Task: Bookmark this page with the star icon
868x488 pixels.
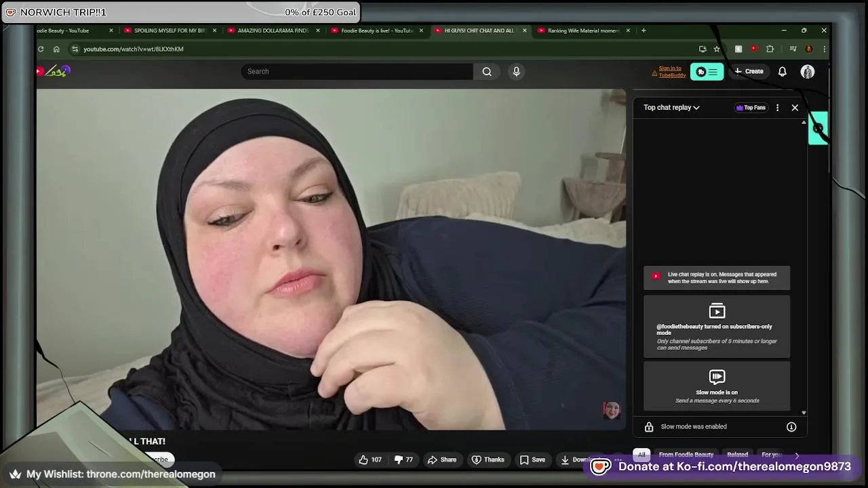Action: pos(717,49)
